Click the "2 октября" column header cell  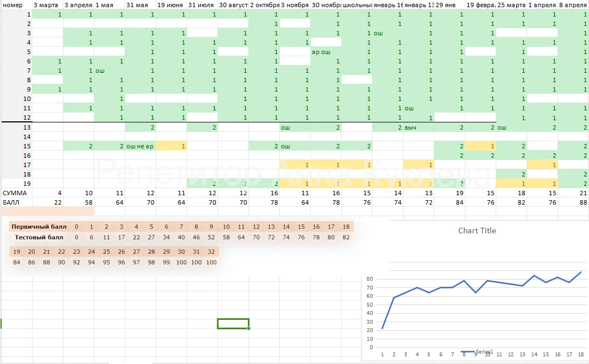coord(264,5)
